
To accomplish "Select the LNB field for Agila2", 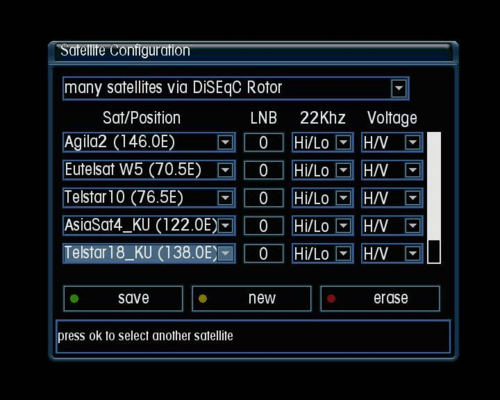I will point(264,143).
